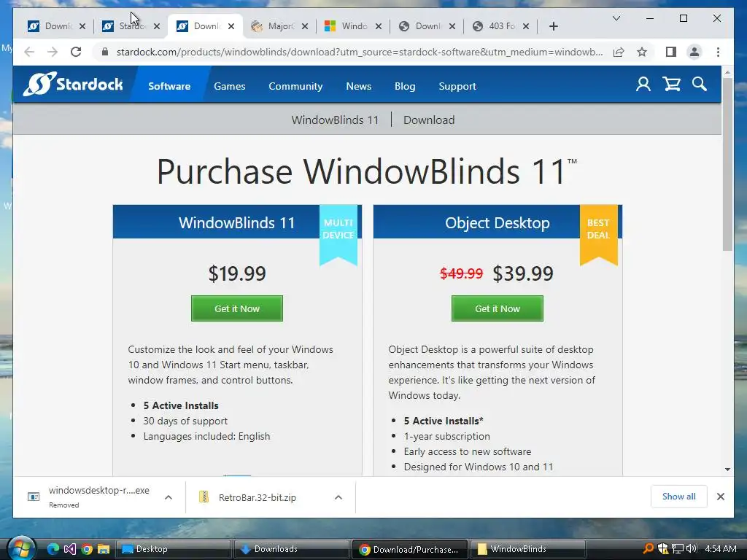Go to the News section

click(358, 86)
